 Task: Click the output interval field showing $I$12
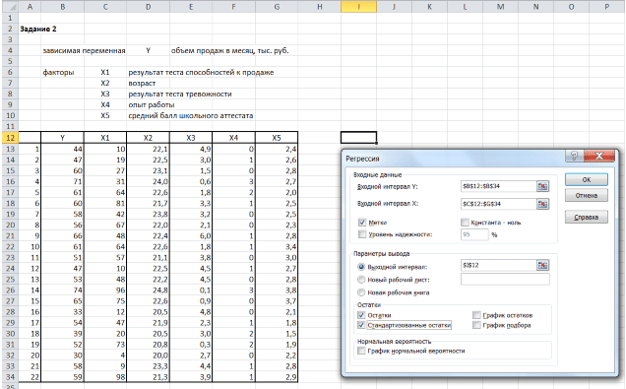click(498, 265)
